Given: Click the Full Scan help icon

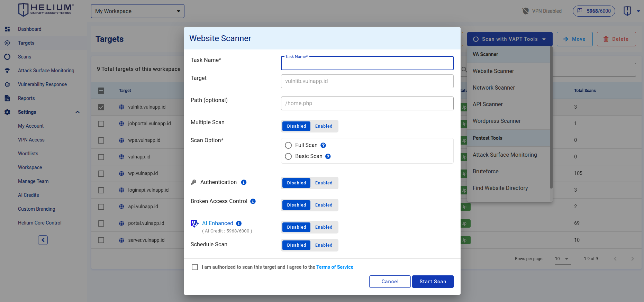Looking at the screenshot, I should [323, 145].
